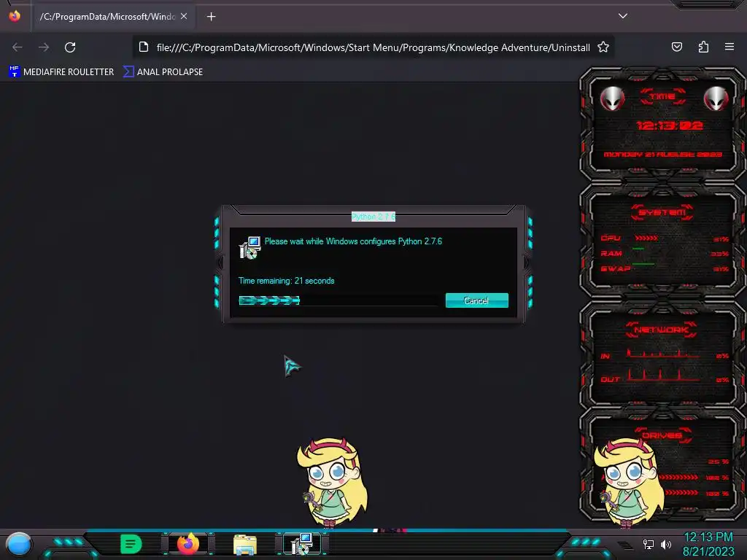Click the Star Butterfly desktop mascot in the center

(332, 483)
